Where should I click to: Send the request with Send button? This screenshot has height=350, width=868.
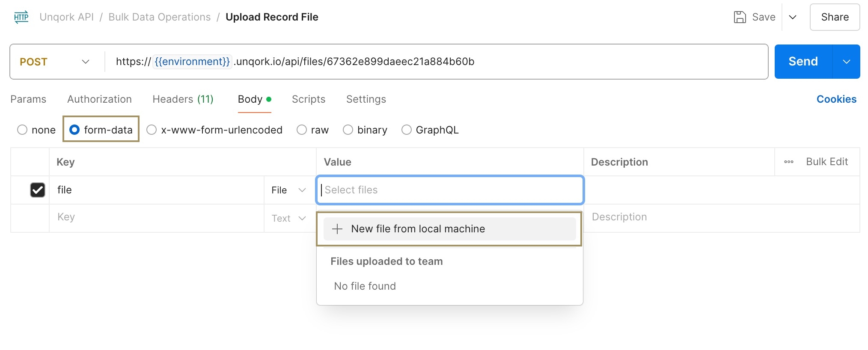(803, 62)
